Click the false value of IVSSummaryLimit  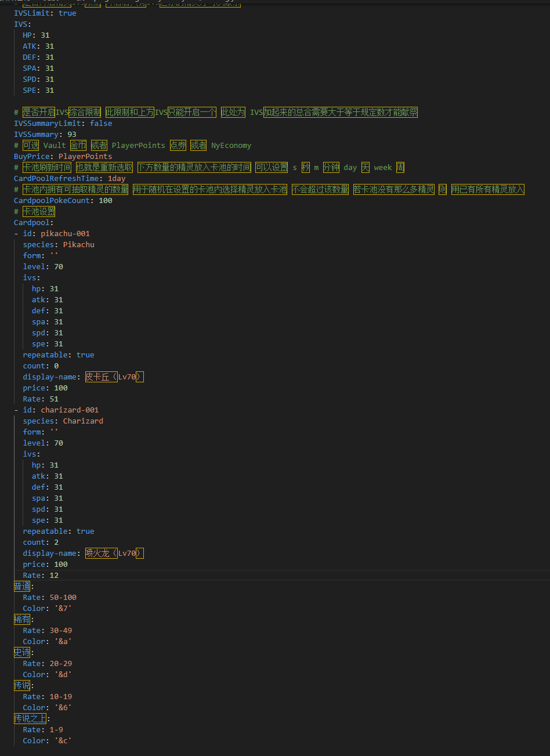(x=101, y=123)
